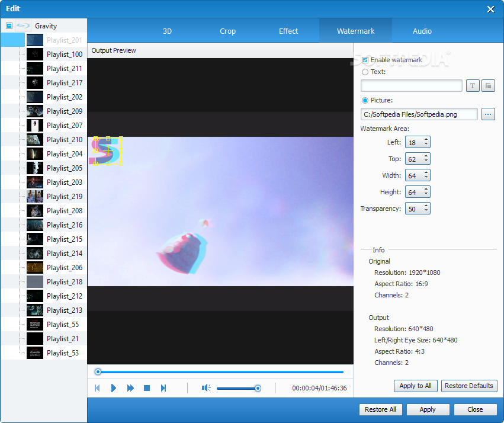The width and height of the screenshot is (504, 423).
Task: Select Playlist_209 entry
Action: pyautogui.click(x=65, y=111)
